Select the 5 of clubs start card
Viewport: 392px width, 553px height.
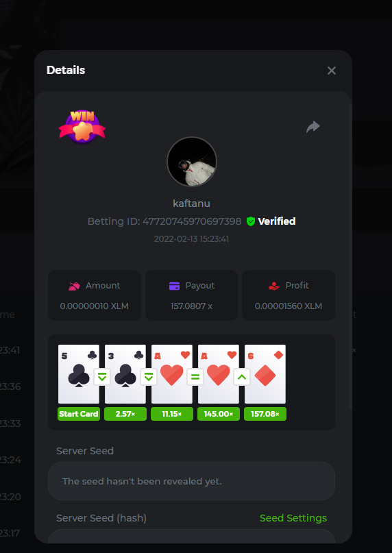(79, 374)
